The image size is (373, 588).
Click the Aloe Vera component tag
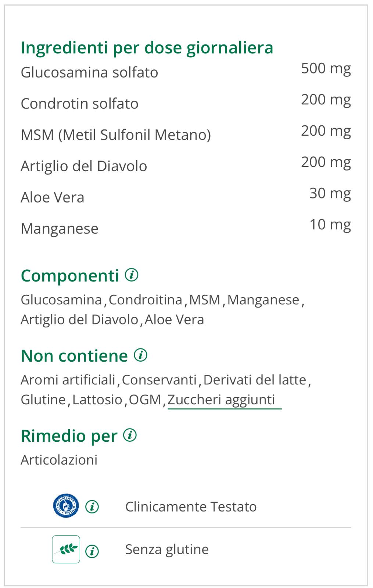[174, 320]
